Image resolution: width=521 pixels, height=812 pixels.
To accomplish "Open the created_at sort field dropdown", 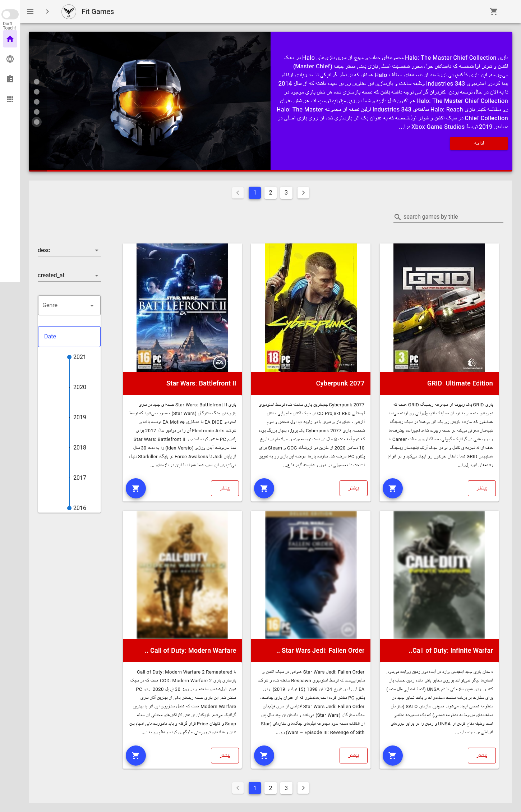I will pos(69,275).
